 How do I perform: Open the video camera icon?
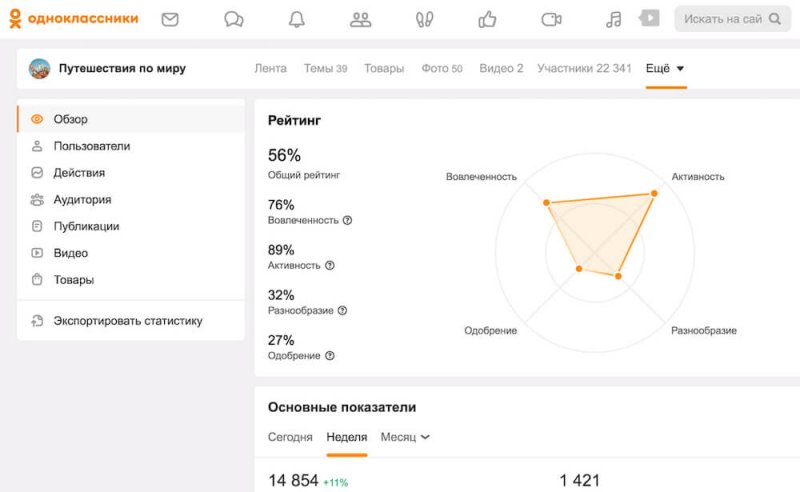click(551, 19)
